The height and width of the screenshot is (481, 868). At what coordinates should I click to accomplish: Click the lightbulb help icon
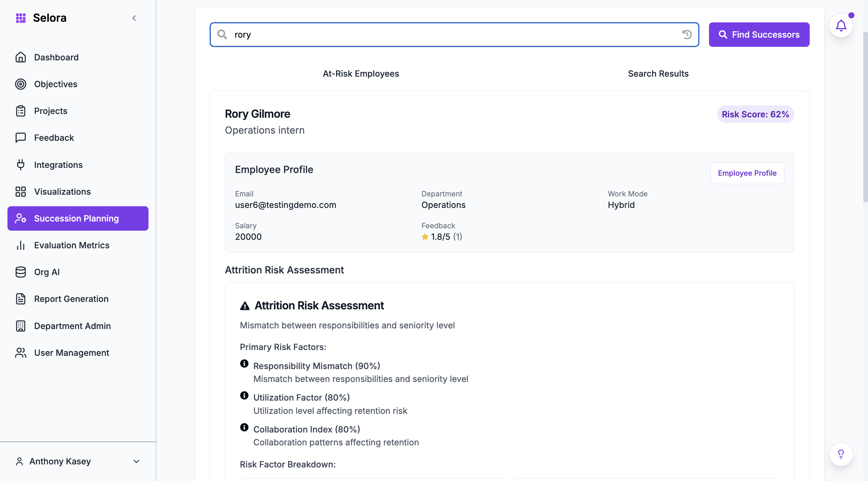point(841,454)
